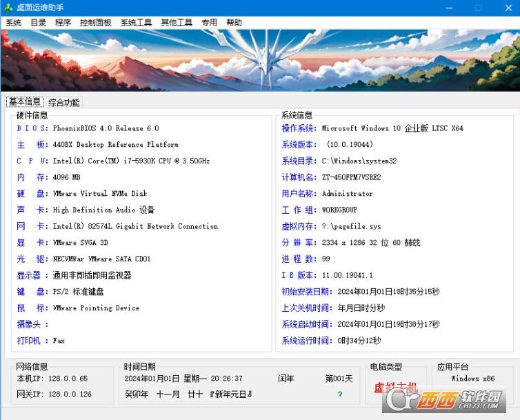Open the 程序 menu
Image resolution: width=520 pixels, height=420 pixels.
63,23
